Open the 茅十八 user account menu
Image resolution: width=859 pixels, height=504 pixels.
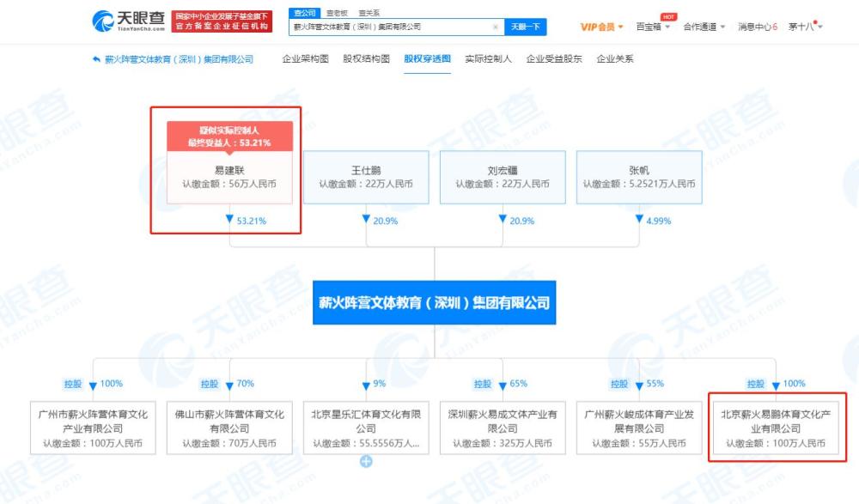806,27
